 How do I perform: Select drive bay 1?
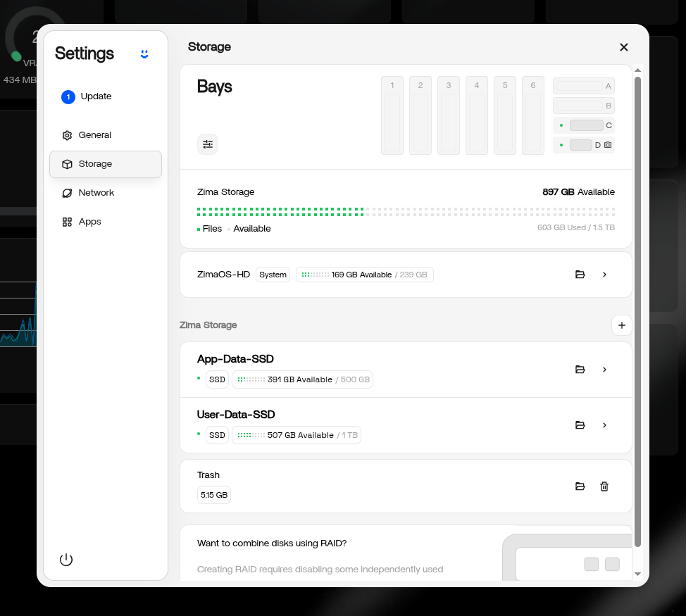point(392,115)
